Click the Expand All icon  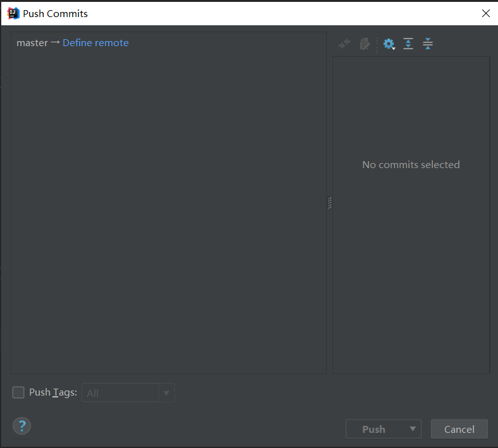point(408,44)
